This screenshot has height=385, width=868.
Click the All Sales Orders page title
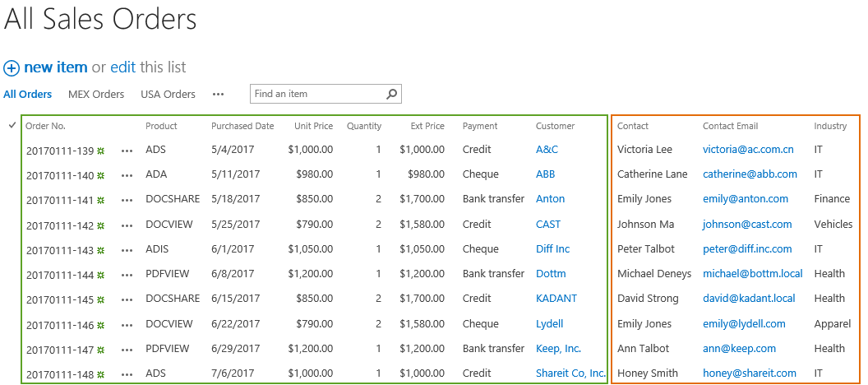[x=100, y=19]
